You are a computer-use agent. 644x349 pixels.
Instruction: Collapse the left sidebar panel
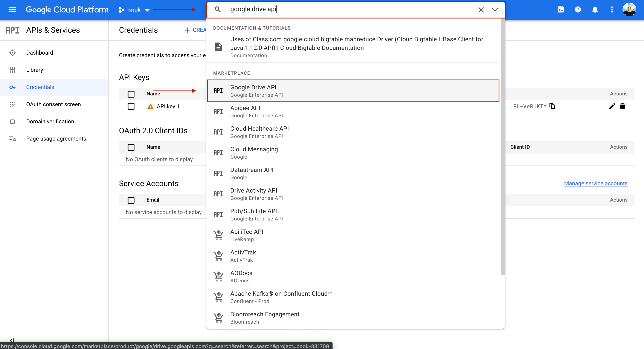click(x=12, y=340)
